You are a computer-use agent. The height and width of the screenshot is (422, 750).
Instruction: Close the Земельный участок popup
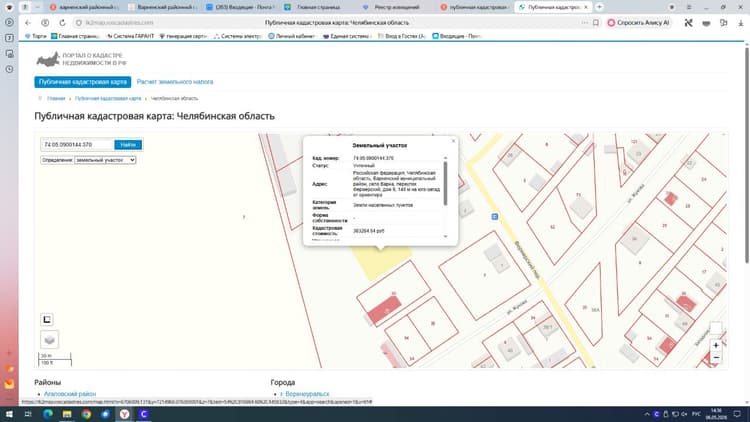tap(453, 141)
